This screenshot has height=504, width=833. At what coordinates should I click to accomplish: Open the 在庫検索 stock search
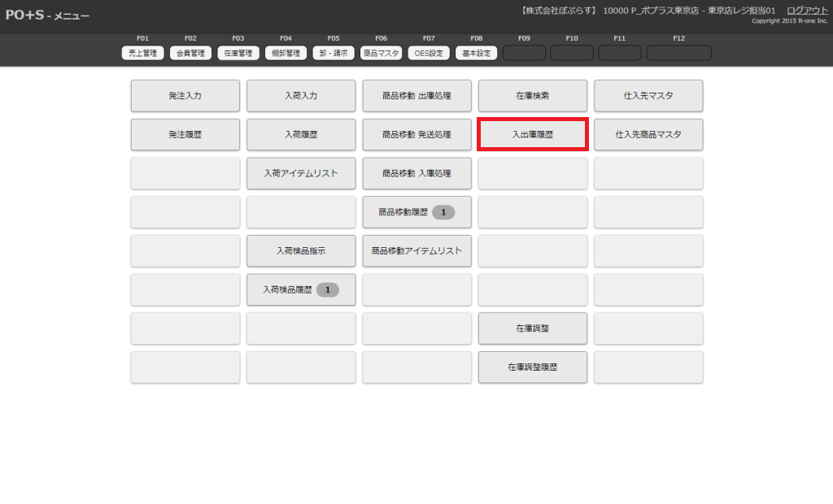pos(533,96)
